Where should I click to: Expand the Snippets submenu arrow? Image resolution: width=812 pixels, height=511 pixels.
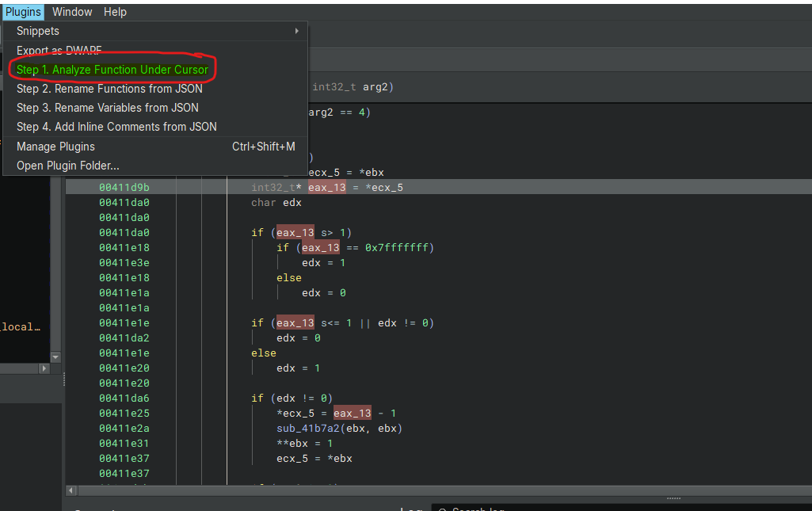296,31
